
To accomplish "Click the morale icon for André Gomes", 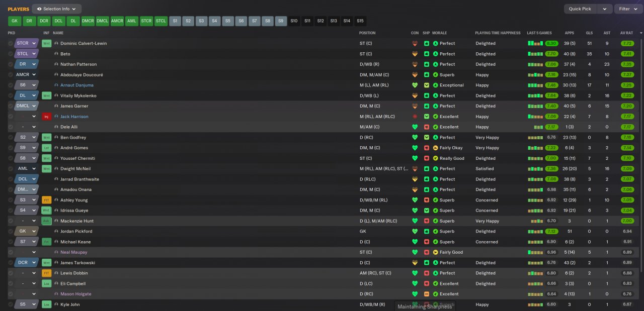I will click(x=436, y=148).
